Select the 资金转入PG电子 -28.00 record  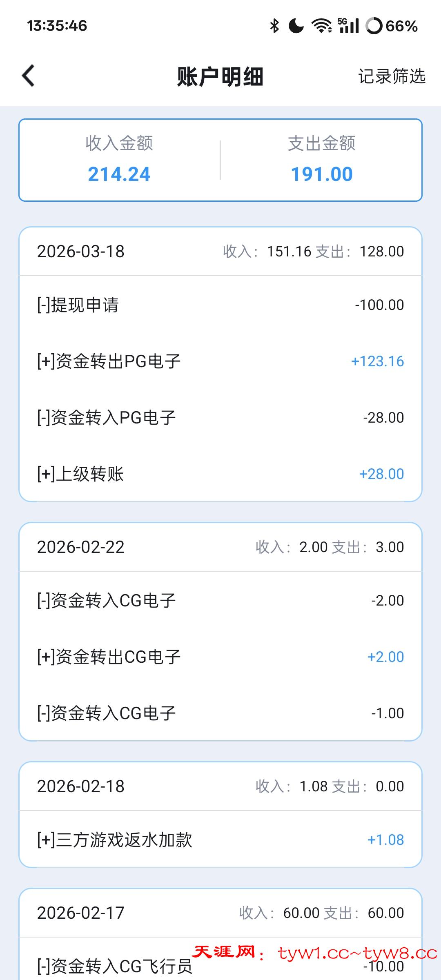(x=220, y=418)
